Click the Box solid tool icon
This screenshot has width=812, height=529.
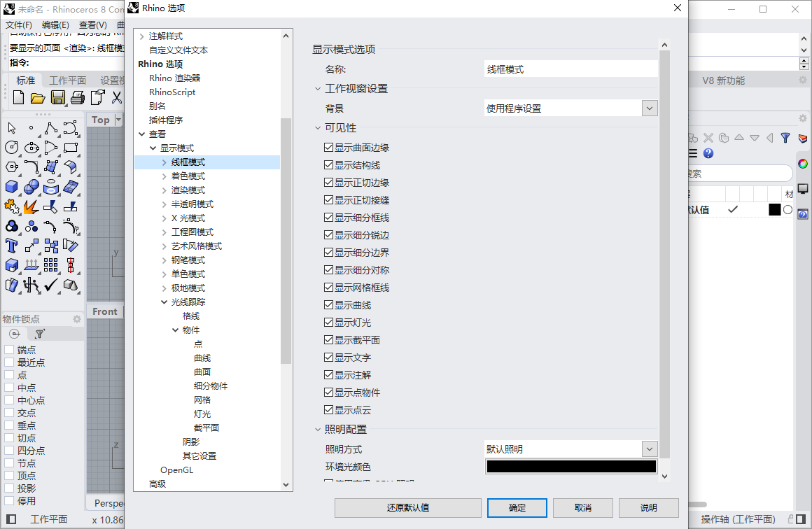coord(11,186)
